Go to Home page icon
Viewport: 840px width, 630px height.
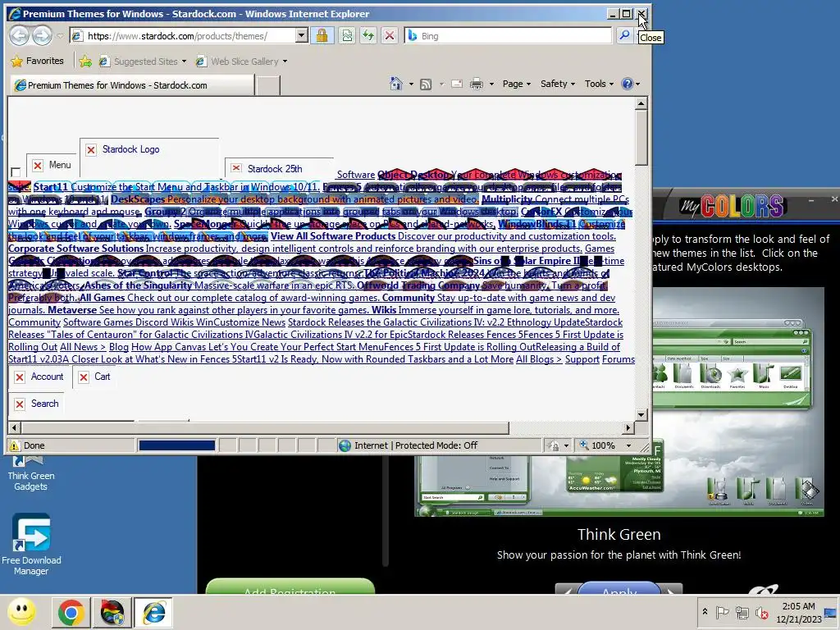[x=396, y=84]
